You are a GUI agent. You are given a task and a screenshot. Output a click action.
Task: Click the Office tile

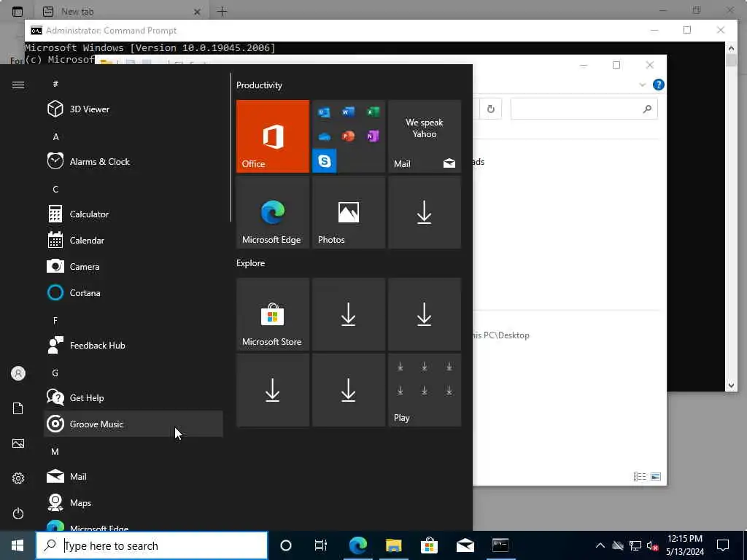273,136
